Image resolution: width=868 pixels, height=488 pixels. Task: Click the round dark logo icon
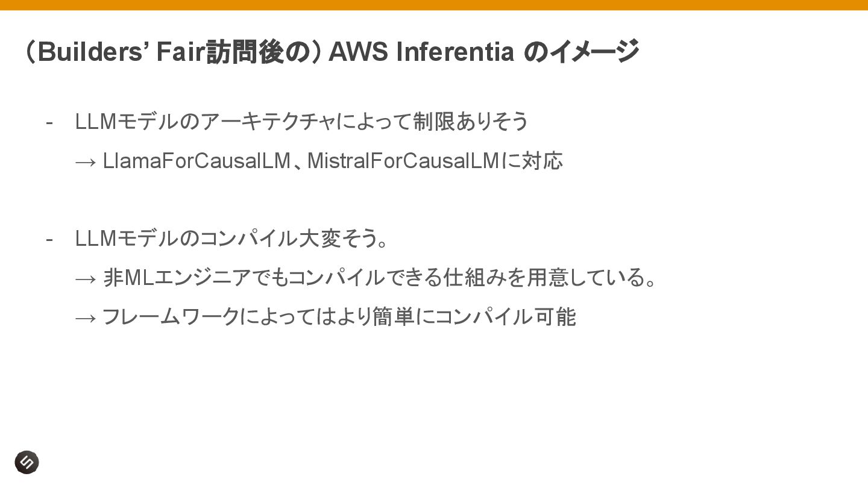coord(27,462)
